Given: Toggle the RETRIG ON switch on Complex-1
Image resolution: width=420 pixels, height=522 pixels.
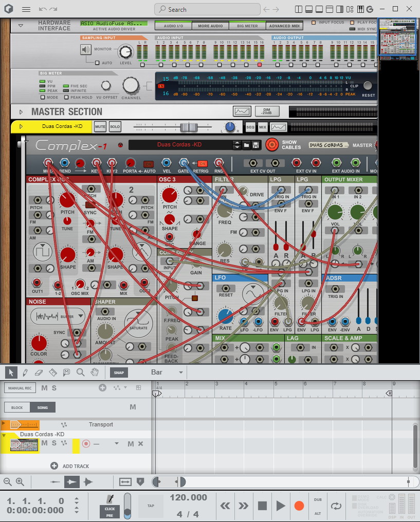Looking at the screenshot, I should [202, 163].
